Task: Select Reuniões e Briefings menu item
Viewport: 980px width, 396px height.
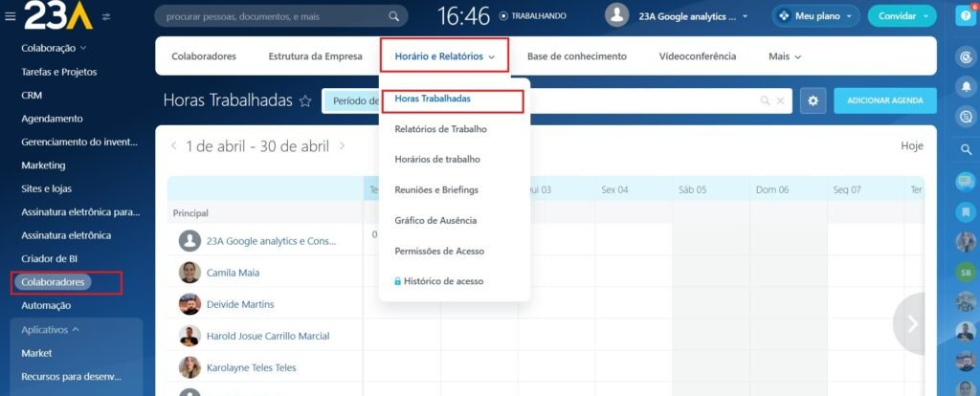Action: [x=436, y=190]
